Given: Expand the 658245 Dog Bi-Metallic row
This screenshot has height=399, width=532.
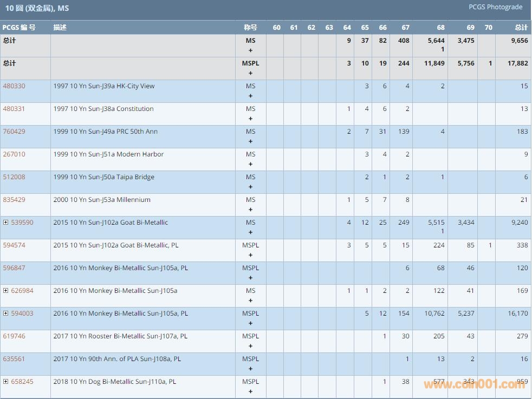Looking at the screenshot, I should (x=5, y=382).
